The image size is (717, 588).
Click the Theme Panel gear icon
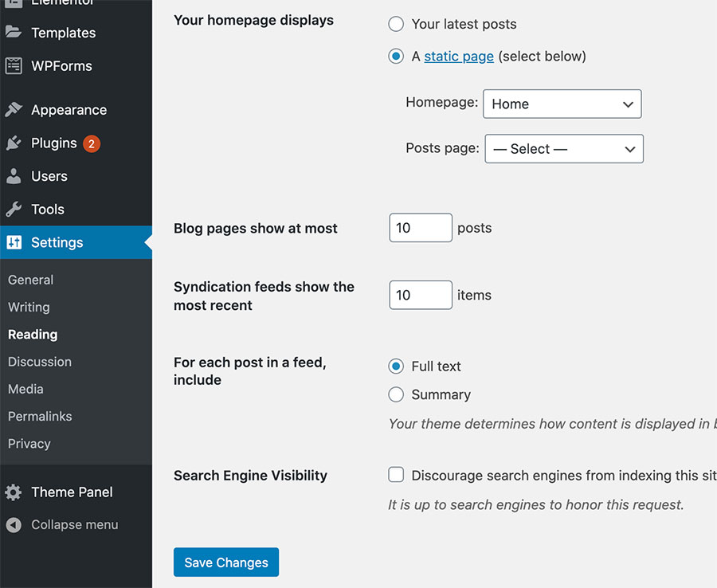tap(14, 492)
